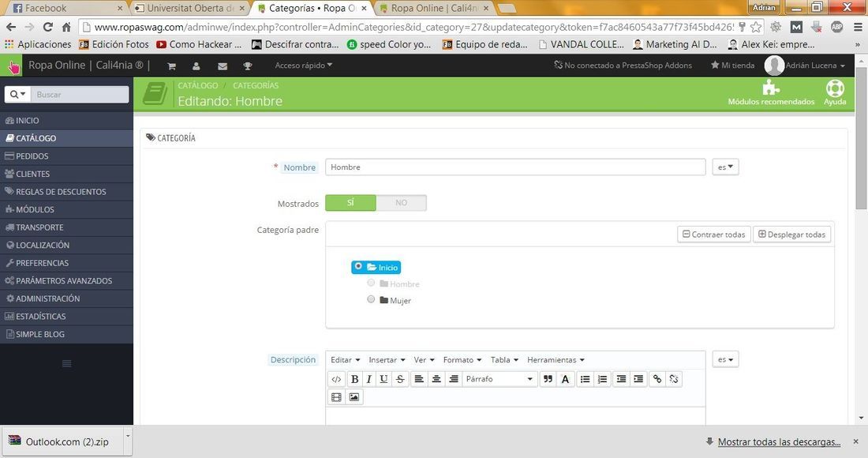Apply underline formatting in description editor
The image size is (868, 458).
(383, 379)
